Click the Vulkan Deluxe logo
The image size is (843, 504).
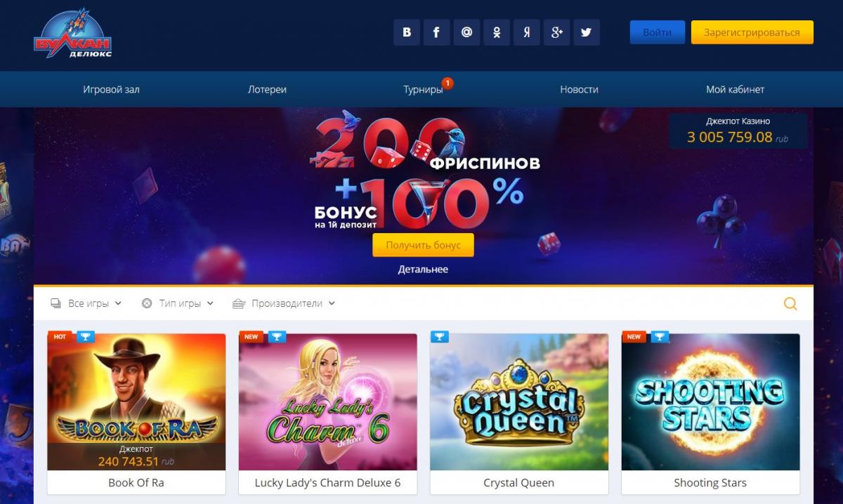(x=73, y=34)
